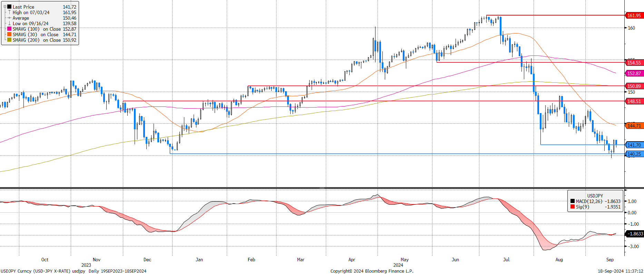Click the magenta 152.87 moving average label
Screen dimensions: 644x274
(x=634, y=73)
